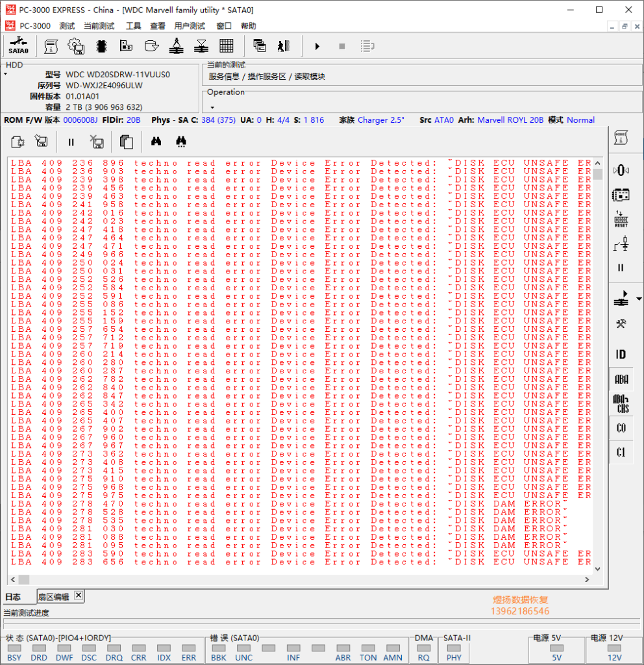
Task: Switch to the 扇区编辑 tab
Action: tap(53, 597)
